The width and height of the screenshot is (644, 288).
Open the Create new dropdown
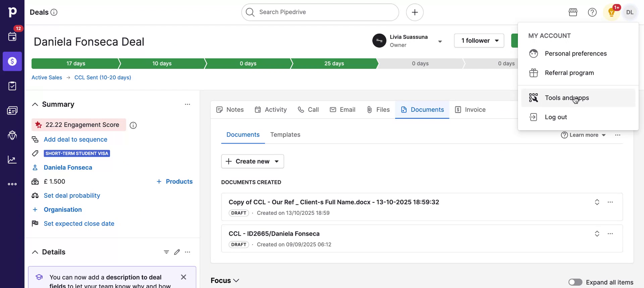tap(253, 161)
